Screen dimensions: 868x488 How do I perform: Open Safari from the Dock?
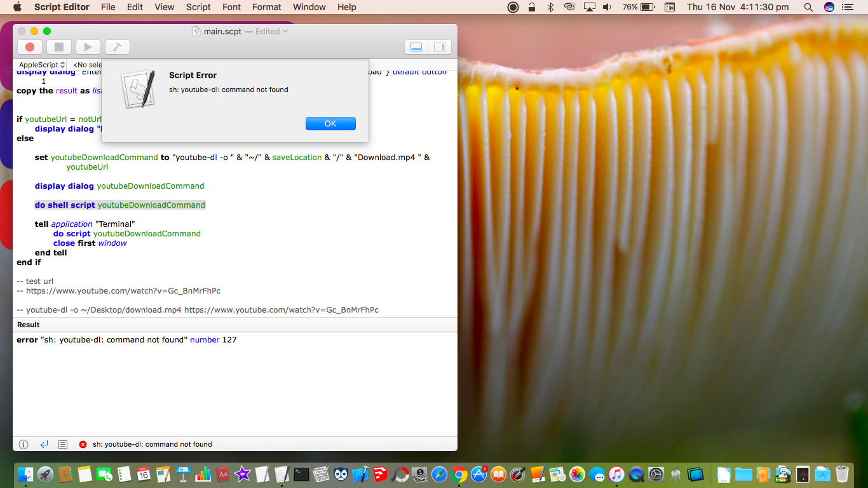pos(439,474)
